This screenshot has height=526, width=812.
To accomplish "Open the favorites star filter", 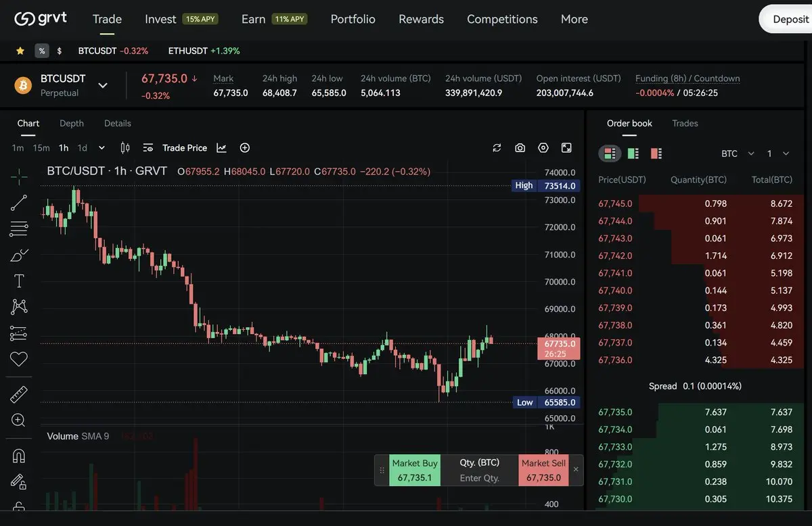I will 20,51.
